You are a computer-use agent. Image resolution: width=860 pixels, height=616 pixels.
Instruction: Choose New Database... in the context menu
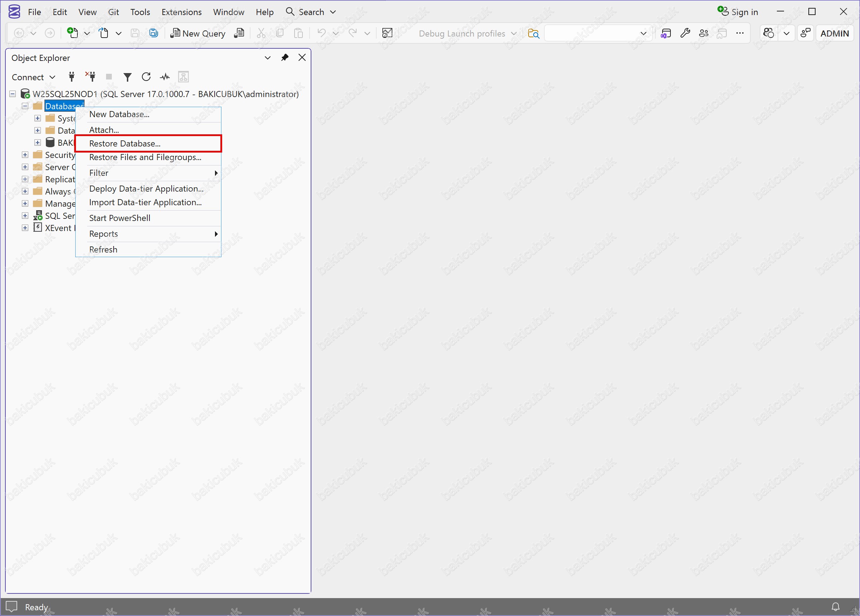tap(119, 115)
